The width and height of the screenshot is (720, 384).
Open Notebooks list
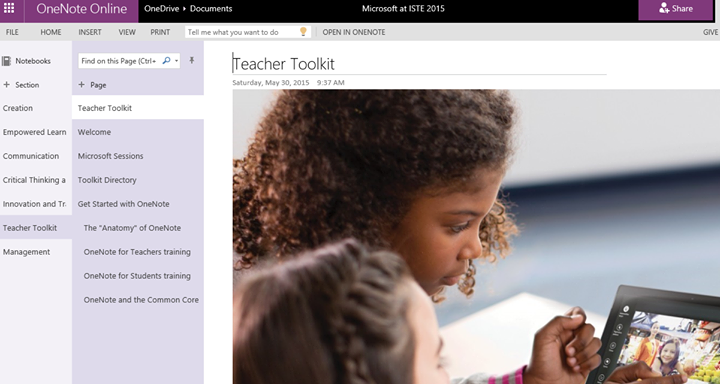[x=26, y=61]
